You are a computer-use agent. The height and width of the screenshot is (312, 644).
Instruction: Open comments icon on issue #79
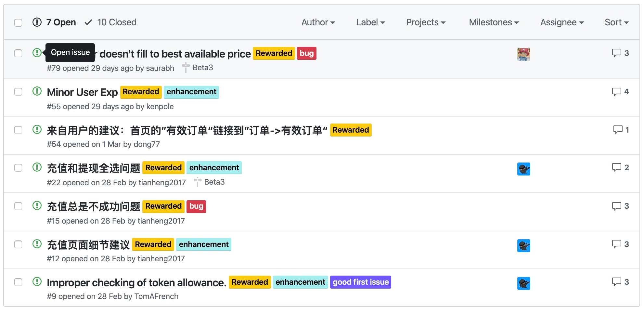616,53
